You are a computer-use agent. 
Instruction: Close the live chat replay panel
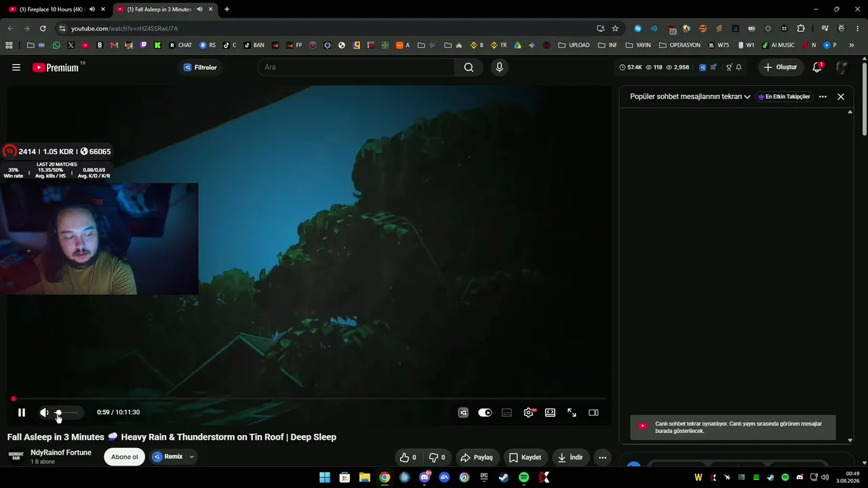841,96
